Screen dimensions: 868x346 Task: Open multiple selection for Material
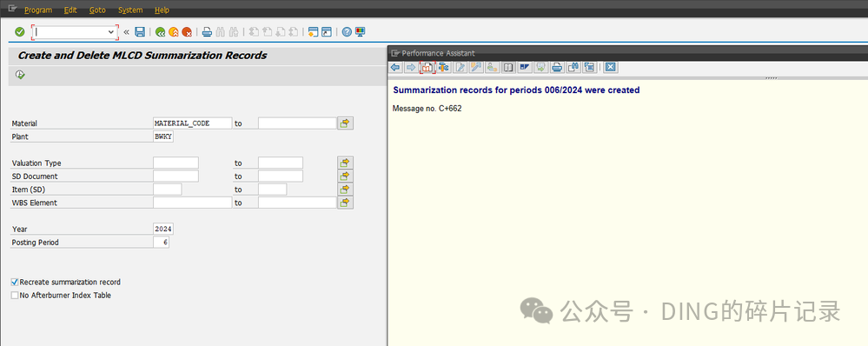coord(346,123)
